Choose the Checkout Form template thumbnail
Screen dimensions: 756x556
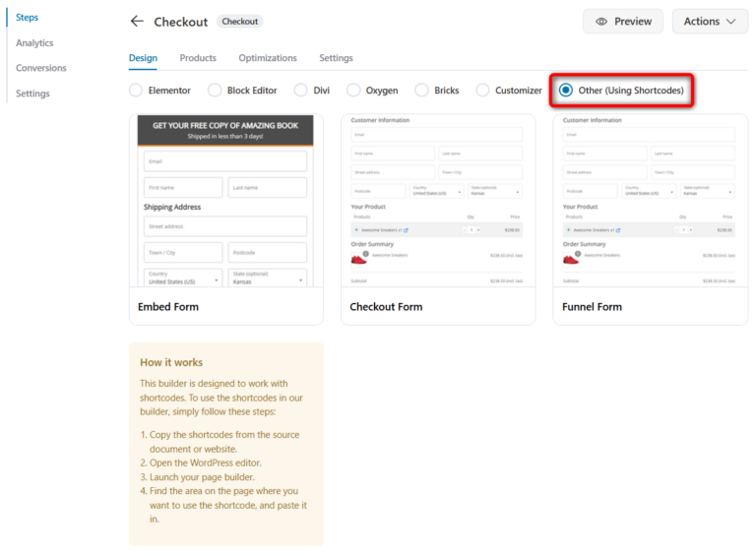pos(438,201)
